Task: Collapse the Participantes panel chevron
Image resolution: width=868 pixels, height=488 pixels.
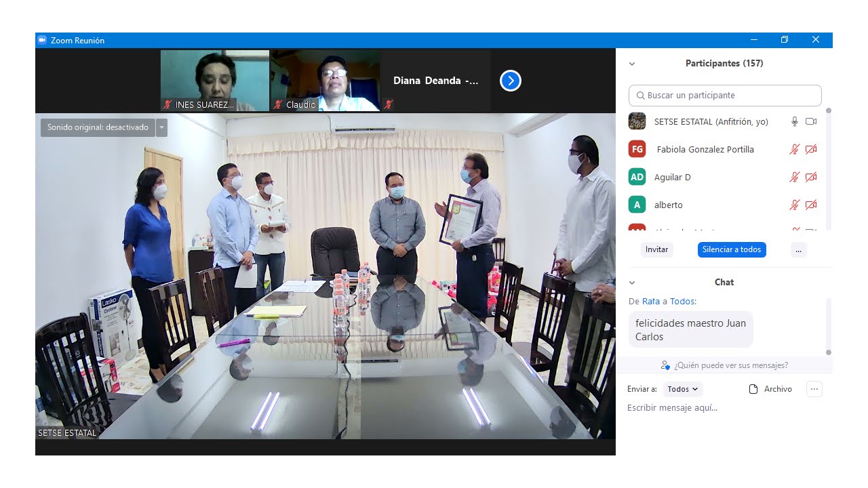Action: 632,64
